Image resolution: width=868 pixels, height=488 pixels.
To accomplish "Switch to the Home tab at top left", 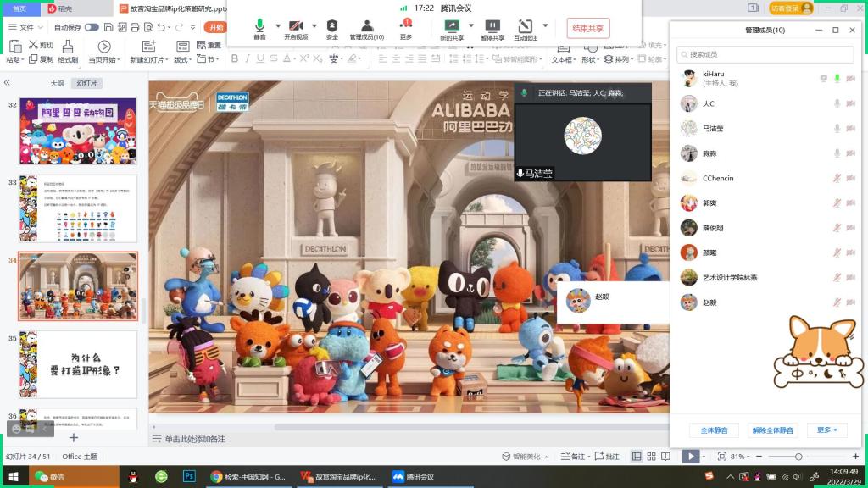I will [19, 8].
